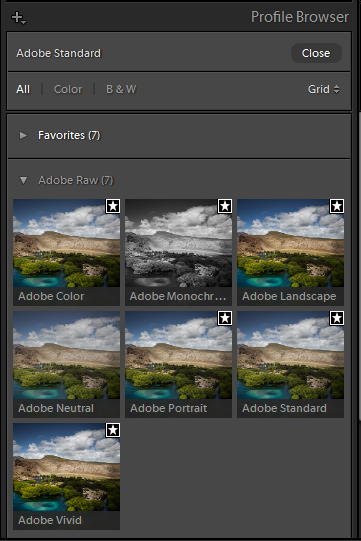Click the Profile Browser panel title

click(300, 17)
